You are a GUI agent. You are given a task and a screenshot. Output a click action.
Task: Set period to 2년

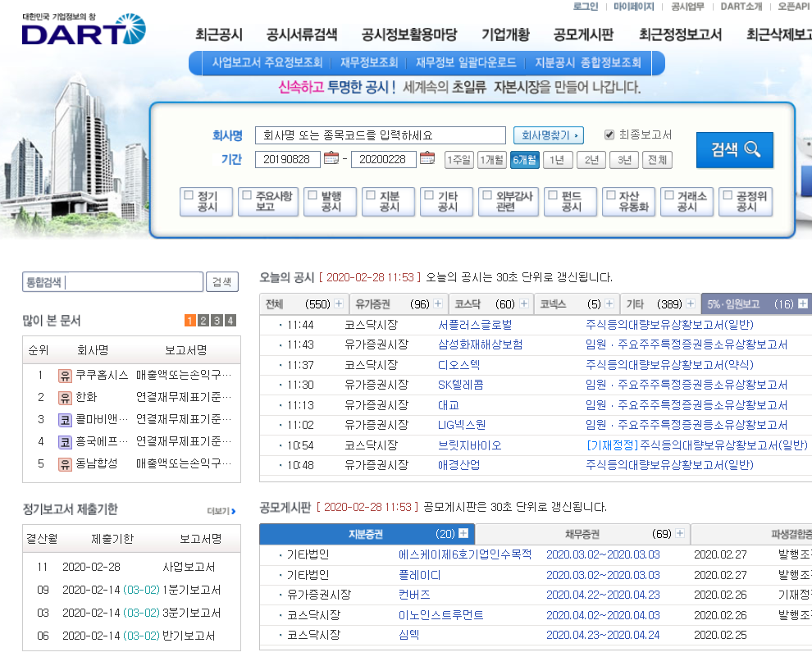pyautogui.click(x=591, y=159)
